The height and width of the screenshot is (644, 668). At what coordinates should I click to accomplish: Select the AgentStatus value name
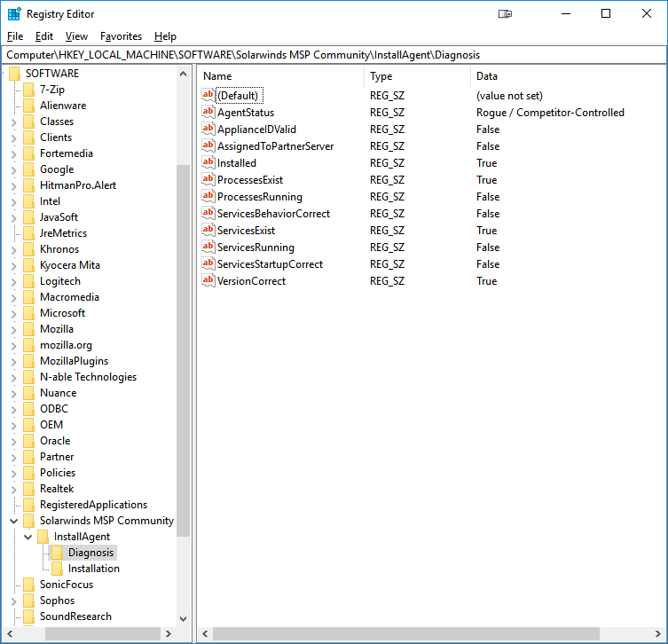click(246, 113)
